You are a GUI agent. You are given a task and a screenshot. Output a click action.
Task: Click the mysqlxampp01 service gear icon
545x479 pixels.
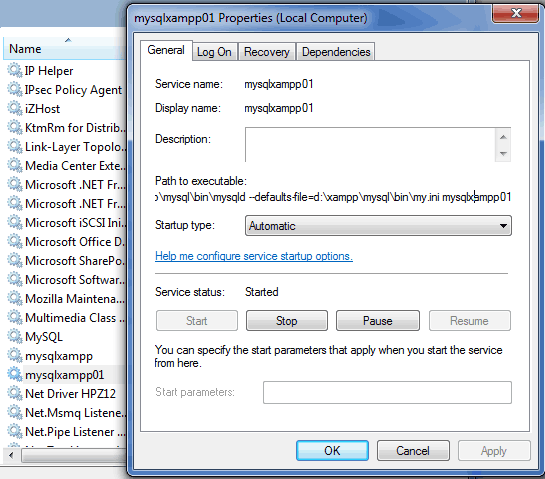15,374
